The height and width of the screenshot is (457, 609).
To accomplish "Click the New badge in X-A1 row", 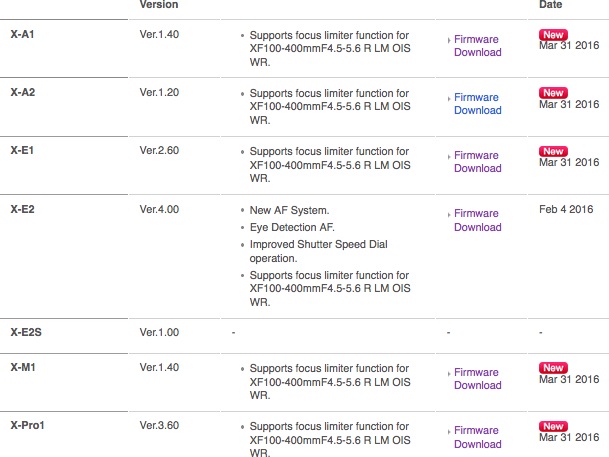I will point(553,35).
